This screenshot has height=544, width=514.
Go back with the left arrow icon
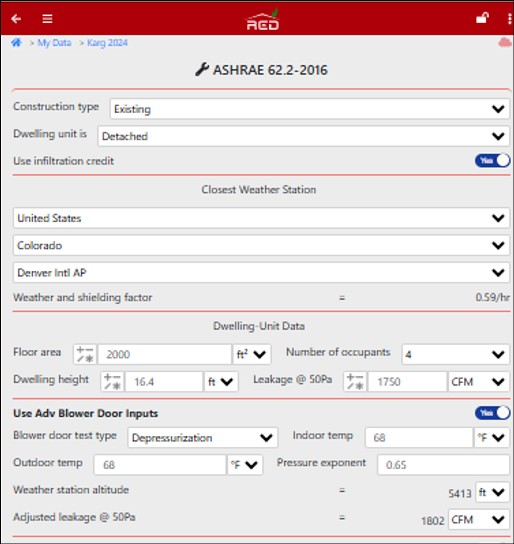[16, 19]
